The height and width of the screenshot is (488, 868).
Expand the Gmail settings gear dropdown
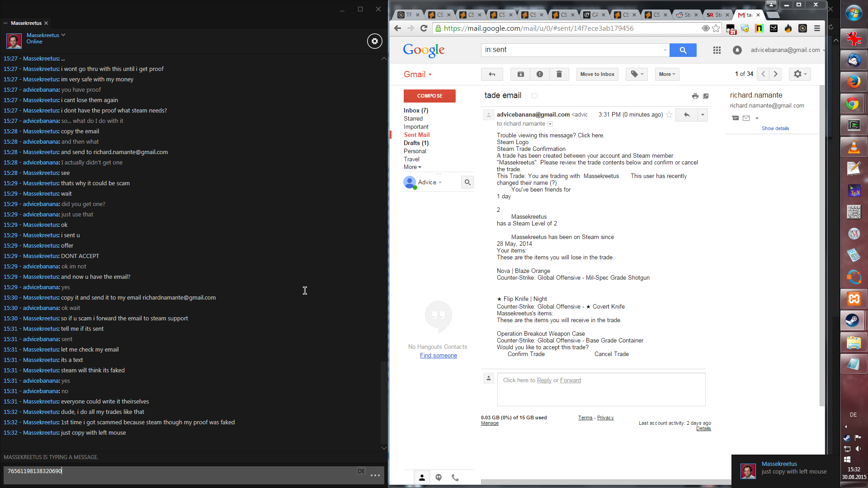pos(799,74)
